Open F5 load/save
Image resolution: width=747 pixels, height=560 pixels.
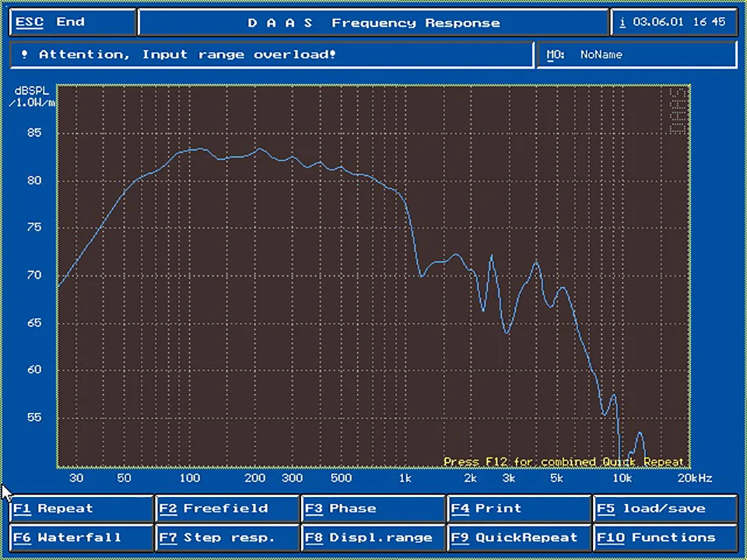665,509
